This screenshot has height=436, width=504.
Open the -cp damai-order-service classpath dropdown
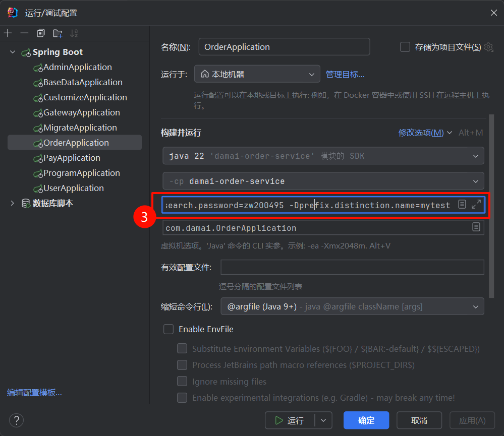[x=323, y=181]
